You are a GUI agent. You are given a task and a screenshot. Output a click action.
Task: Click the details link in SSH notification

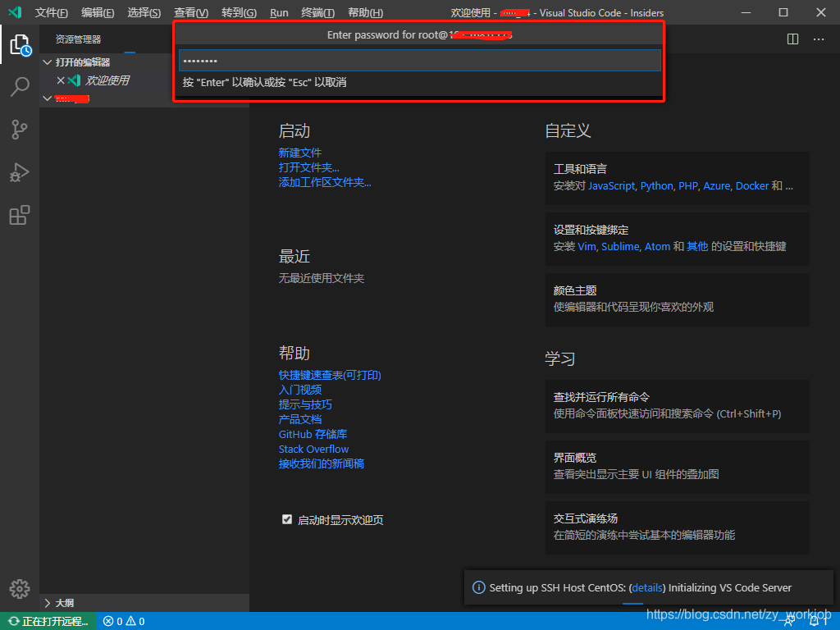[x=647, y=587]
